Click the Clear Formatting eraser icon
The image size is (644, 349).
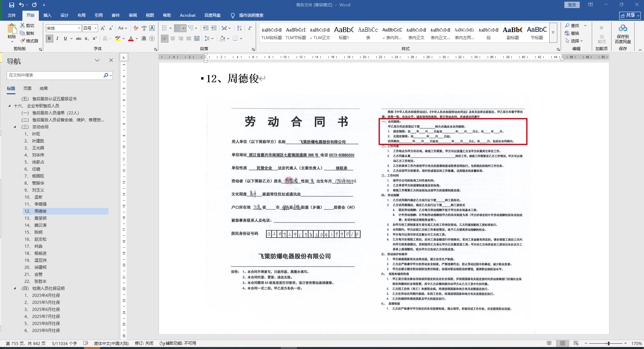pos(136,28)
